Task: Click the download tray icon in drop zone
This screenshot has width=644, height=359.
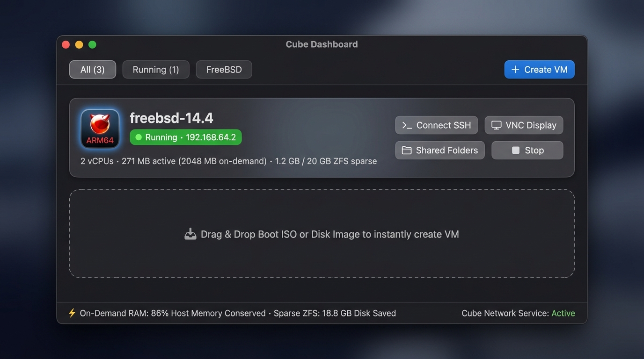Action: [190, 234]
